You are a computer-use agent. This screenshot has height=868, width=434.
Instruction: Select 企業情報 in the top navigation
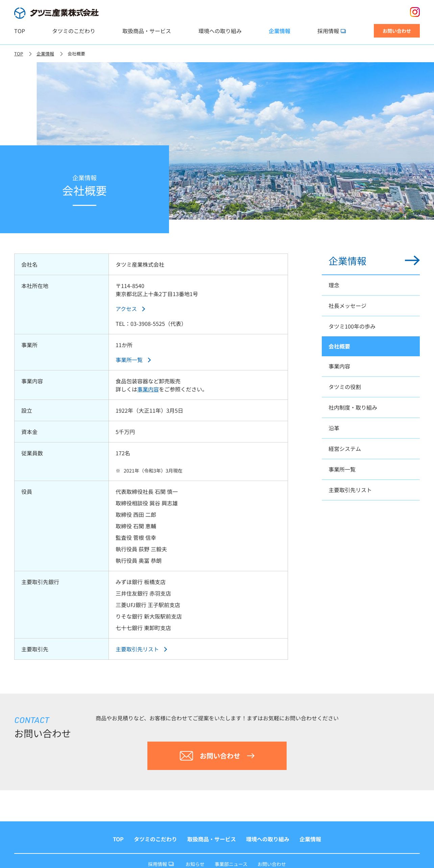[x=280, y=31]
